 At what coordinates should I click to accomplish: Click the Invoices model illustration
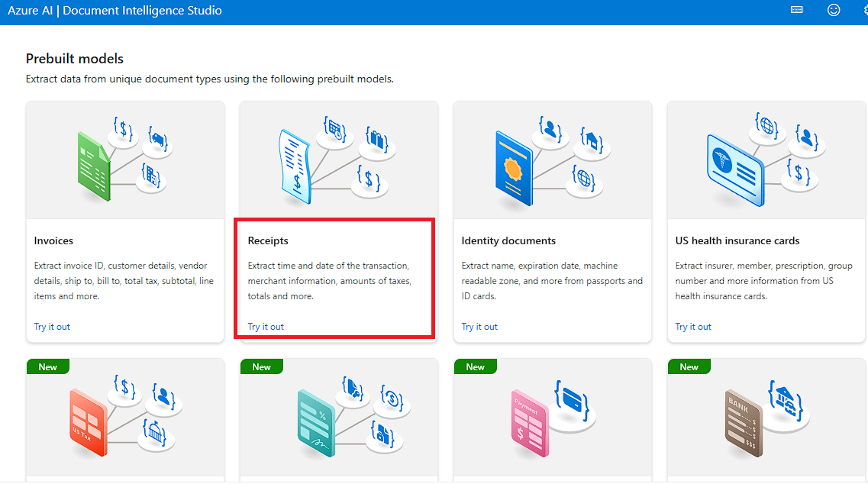(x=124, y=158)
